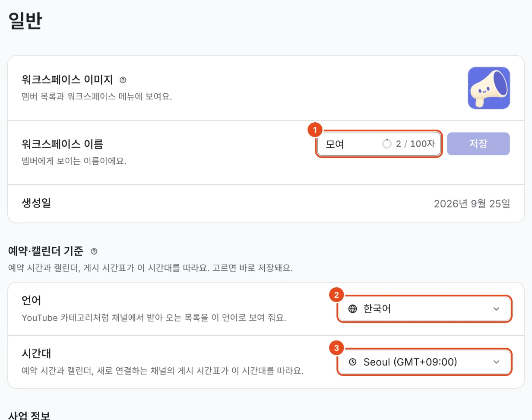
Task: Click the 시간대 row label
Action: [x=36, y=353]
